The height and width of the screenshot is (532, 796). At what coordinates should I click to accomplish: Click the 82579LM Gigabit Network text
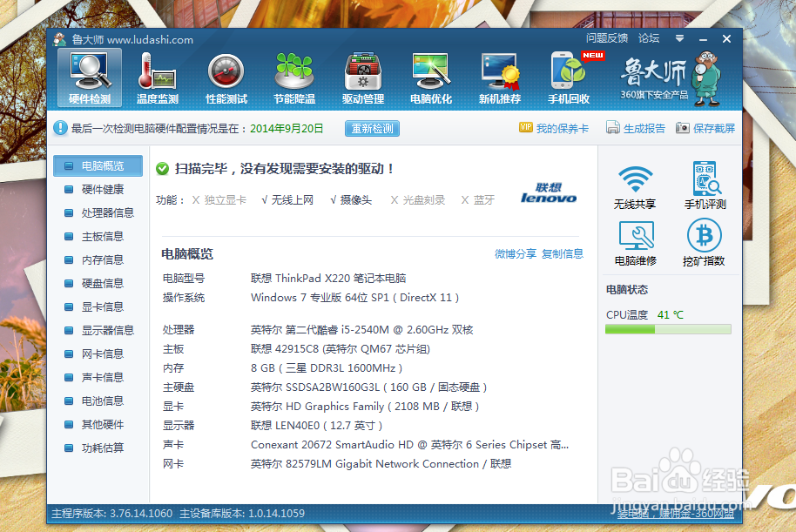381,464
